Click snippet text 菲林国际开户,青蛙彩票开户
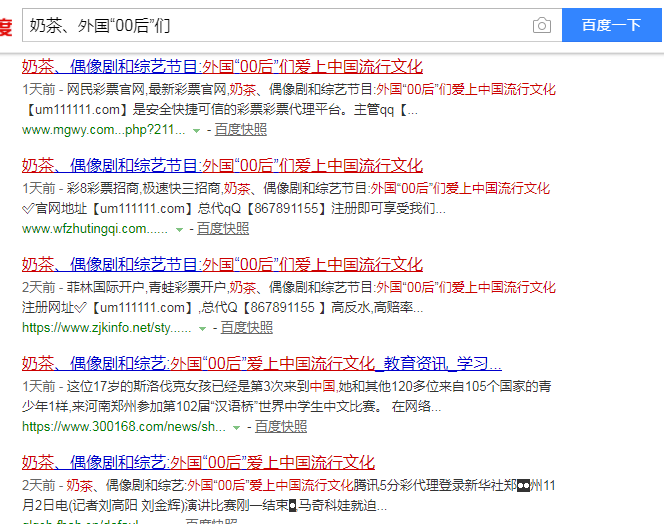Screen dimensions: 664x524 tap(147, 288)
